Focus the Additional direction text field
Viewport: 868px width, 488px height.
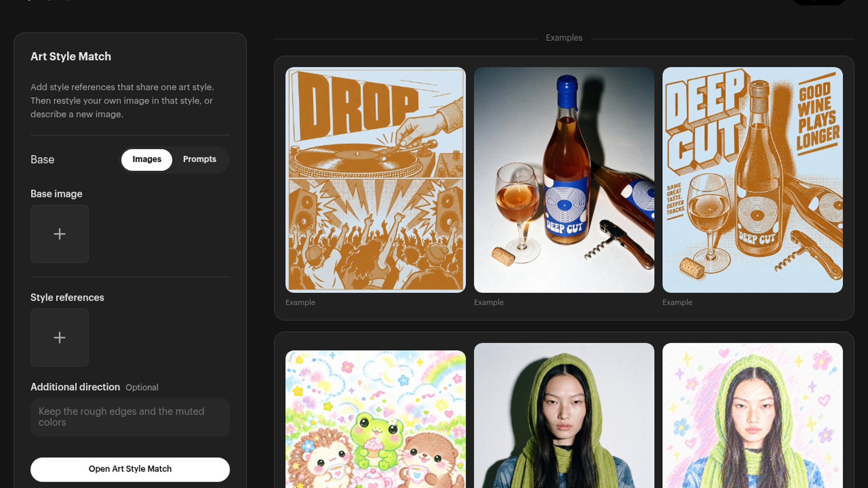(130, 417)
